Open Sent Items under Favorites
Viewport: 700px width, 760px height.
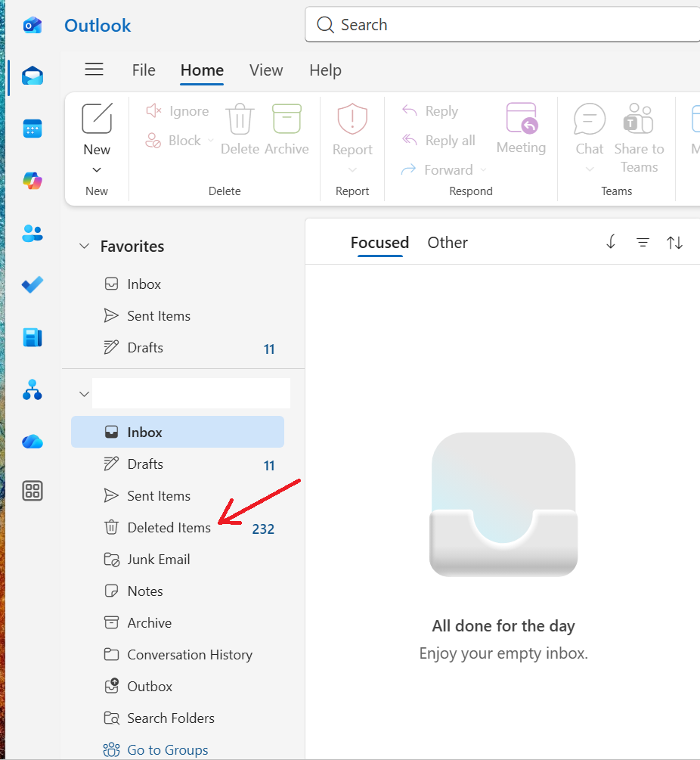[178, 316]
